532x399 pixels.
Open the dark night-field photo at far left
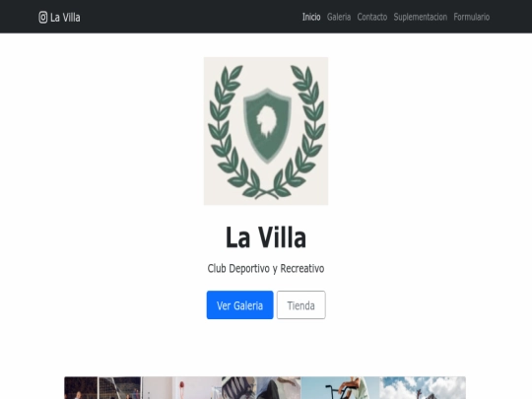(81, 388)
